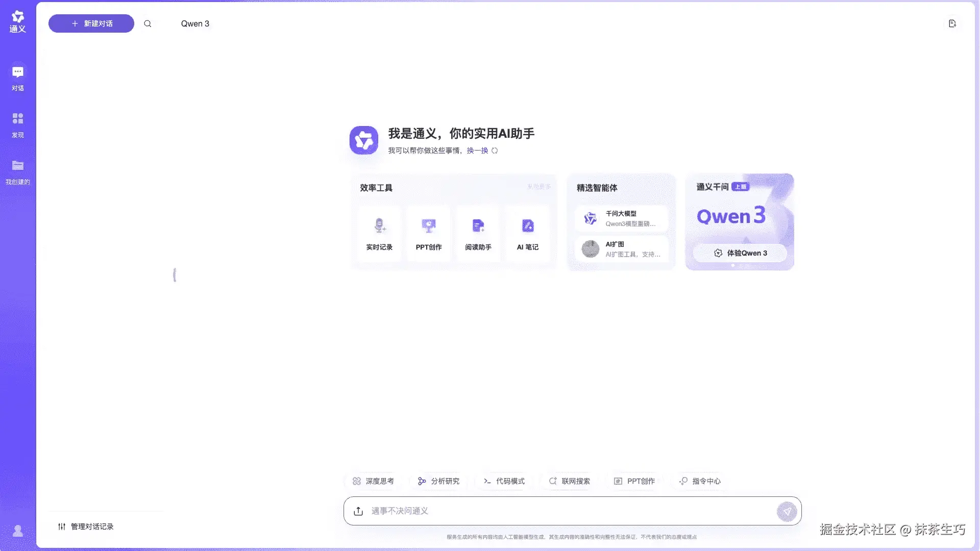Select the 实时记录 voice recording tool
The image size is (980, 551).
point(379,235)
